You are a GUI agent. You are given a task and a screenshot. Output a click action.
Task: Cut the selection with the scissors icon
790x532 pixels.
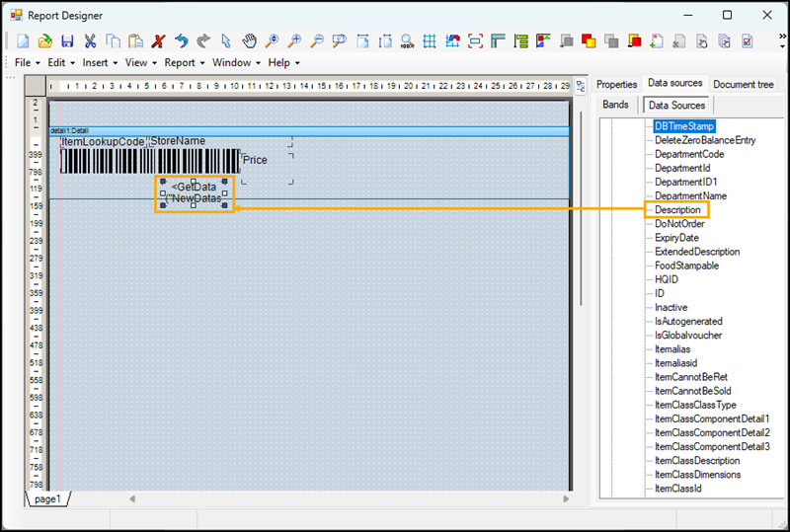pyautogui.click(x=90, y=41)
